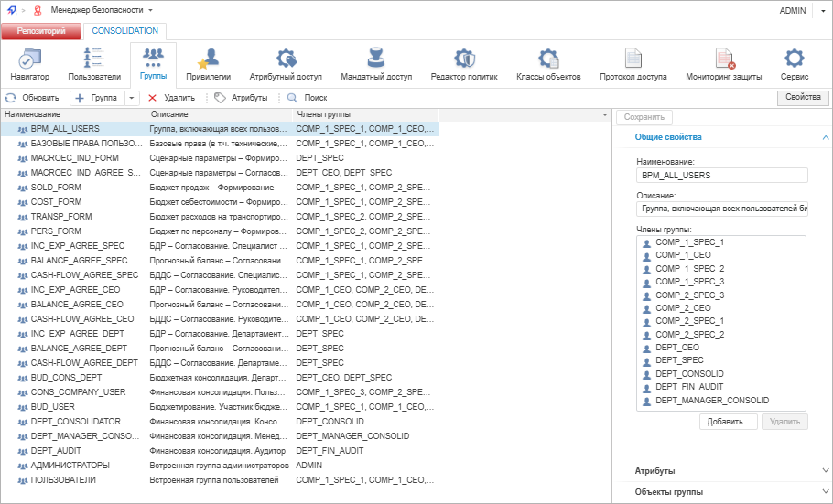Screen dimensions: 833x504
Task: Open Редактор политик section
Action: coord(463,65)
